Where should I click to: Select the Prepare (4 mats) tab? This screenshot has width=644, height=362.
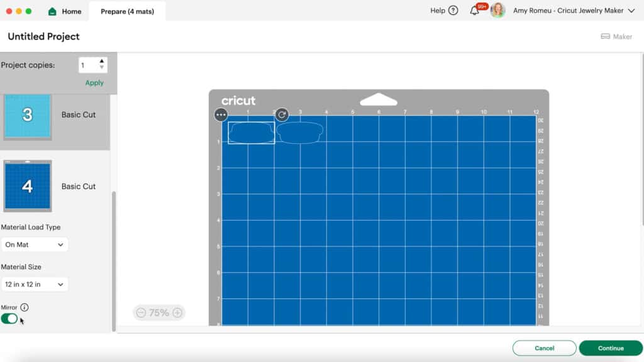(x=127, y=11)
